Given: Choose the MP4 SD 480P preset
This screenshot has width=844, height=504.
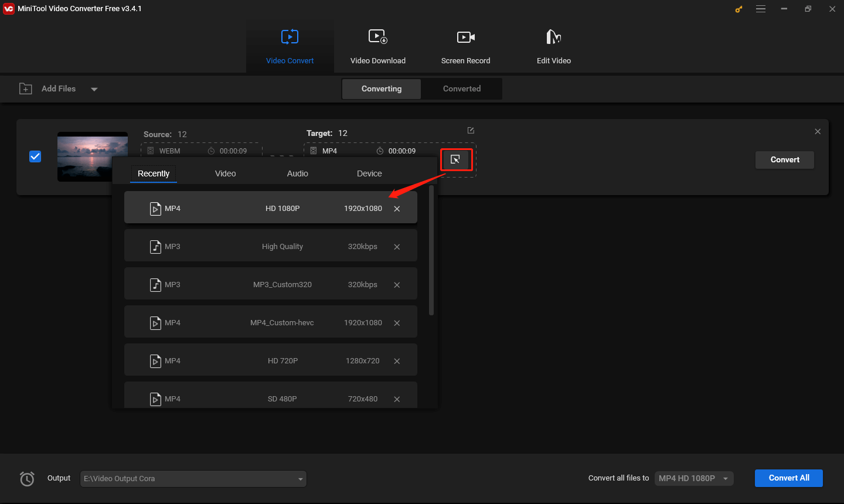Looking at the screenshot, I should [271, 395].
